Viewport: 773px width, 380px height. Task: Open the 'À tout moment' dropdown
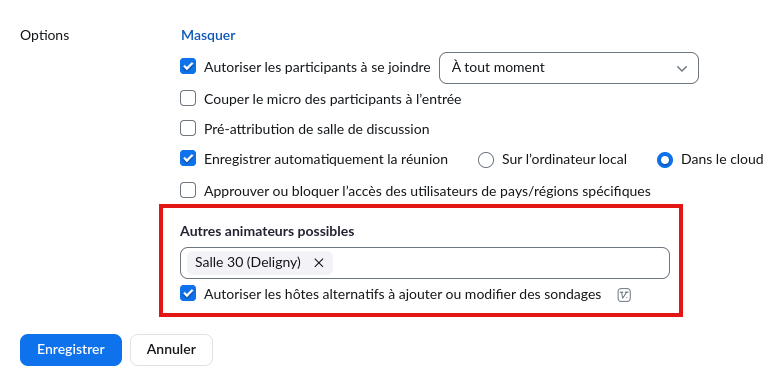(568, 68)
